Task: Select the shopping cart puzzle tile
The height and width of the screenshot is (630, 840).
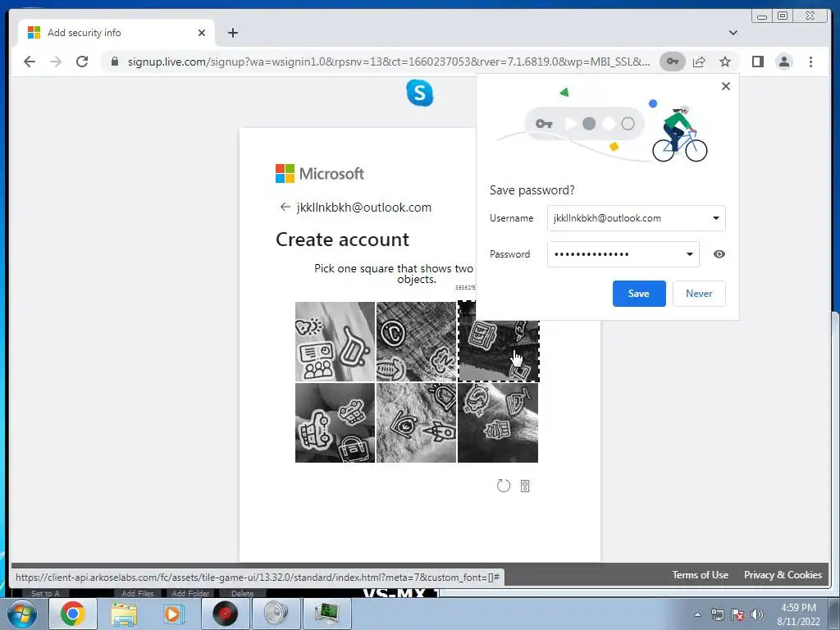Action: pyautogui.click(x=335, y=341)
